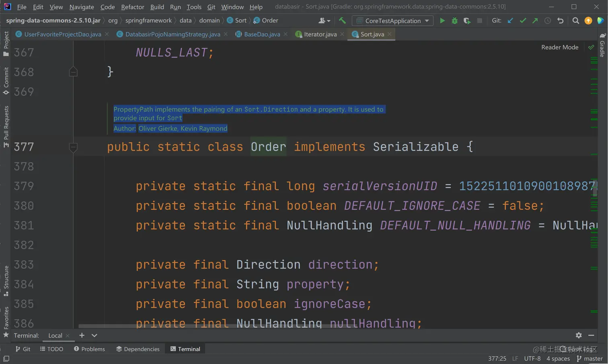Run CoreTestApplication with the green play icon
608x364 pixels.
442,20
